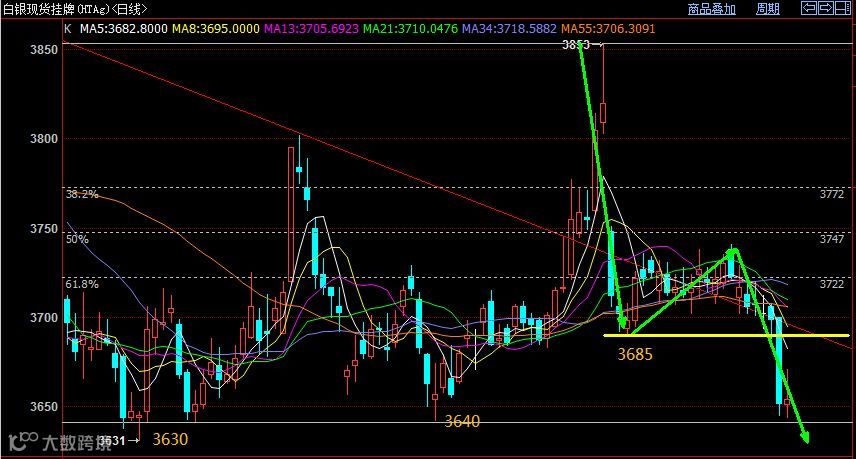The height and width of the screenshot is (459, 856).
Task: Click the 38.2% Fibonacci level label
Action: pyautogui.click(x=82, y=194)
